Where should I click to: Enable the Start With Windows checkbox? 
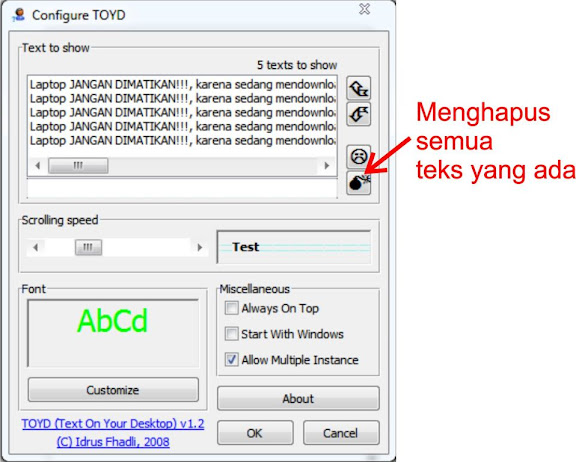pos(231,334)
